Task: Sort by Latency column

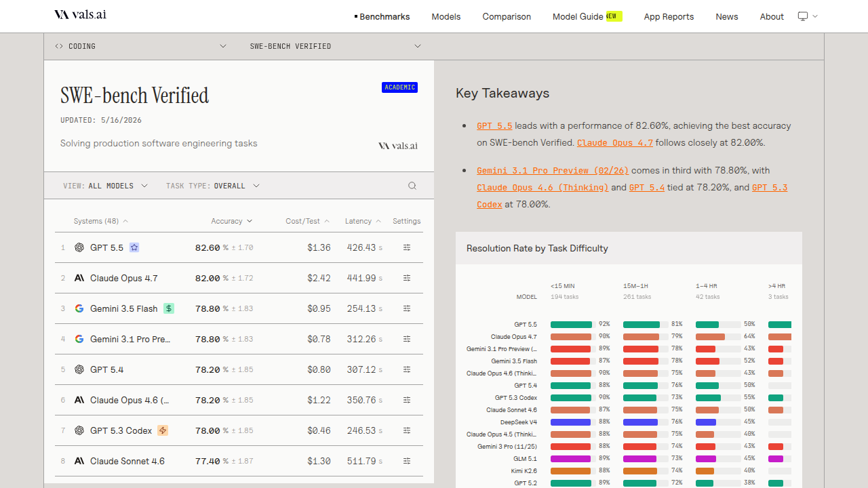Action: pyautogui.click(x=363, y=221)
